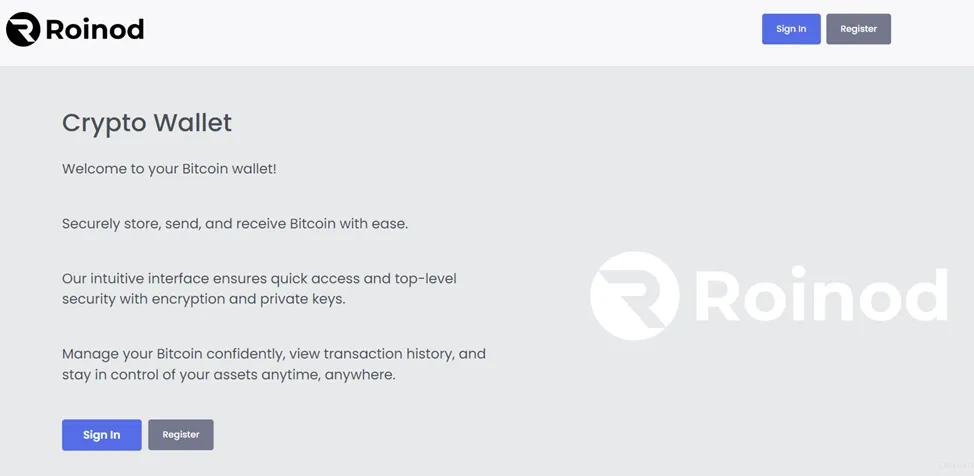Click "Bitcoin" in the welcome message
The height and width of the screenshot is (476, 974).
[x=204, y=169]
